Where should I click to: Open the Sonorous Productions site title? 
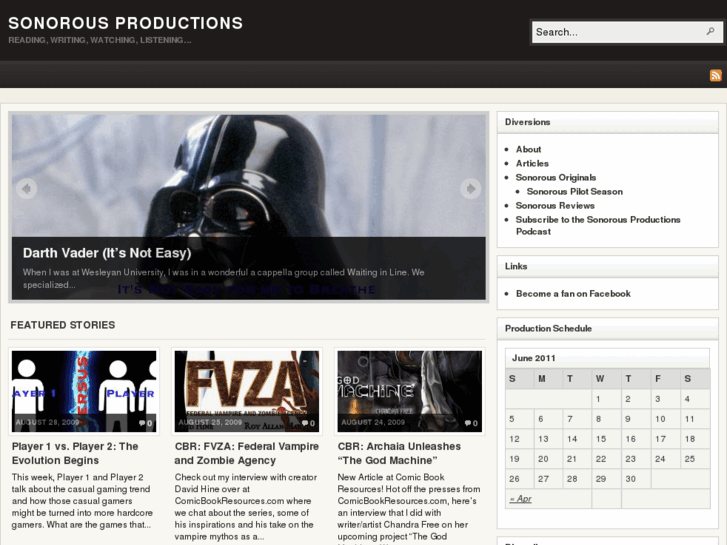click(x=126, y=23)
